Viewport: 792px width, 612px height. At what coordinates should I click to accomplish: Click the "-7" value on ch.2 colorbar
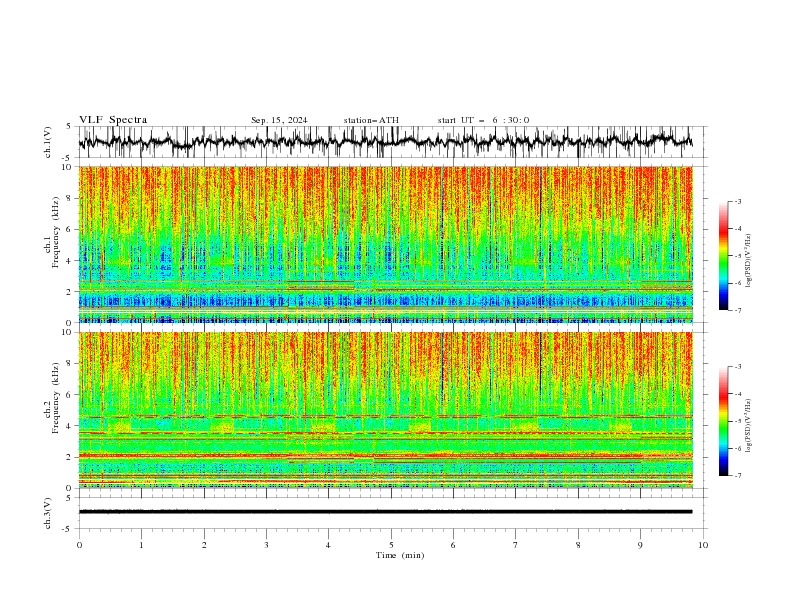click(737, 475)
